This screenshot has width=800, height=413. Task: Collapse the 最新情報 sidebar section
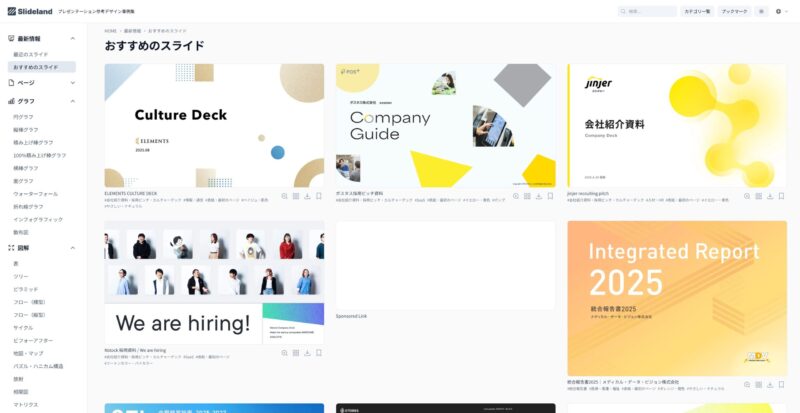pos(72,38)
